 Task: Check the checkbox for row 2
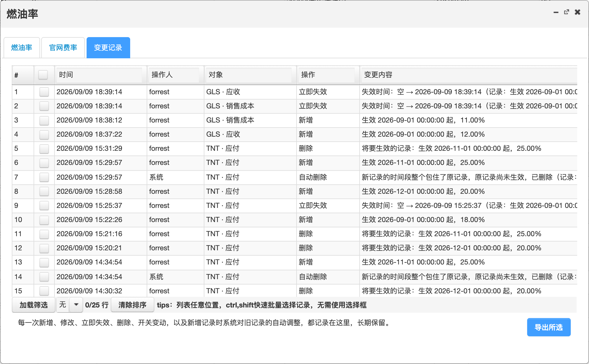pos(44,106)
